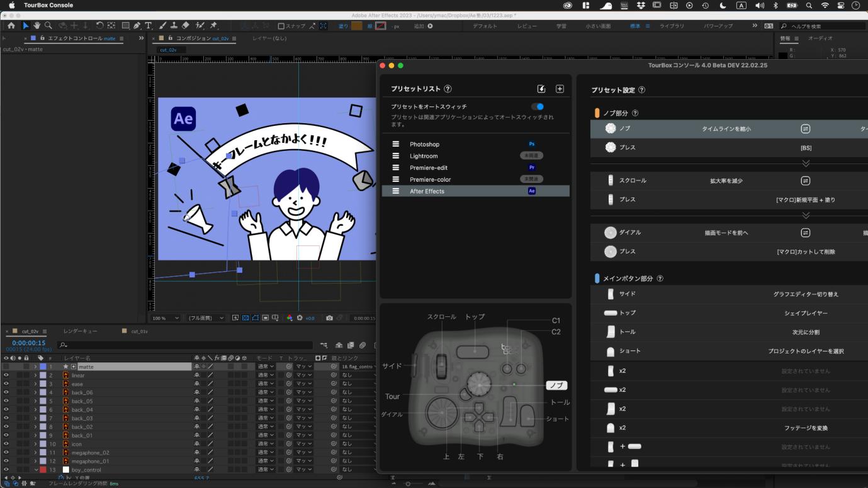Select the 学習 workspace
Screen dimensions: 868x488
[561, 26]
